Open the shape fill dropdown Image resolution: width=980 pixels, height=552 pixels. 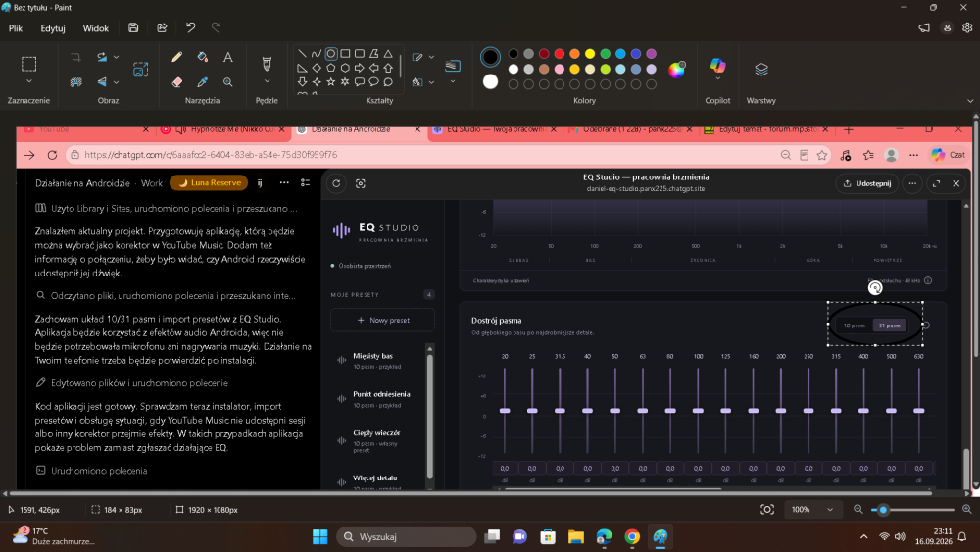pyautogui.click(x=431, y=82)
